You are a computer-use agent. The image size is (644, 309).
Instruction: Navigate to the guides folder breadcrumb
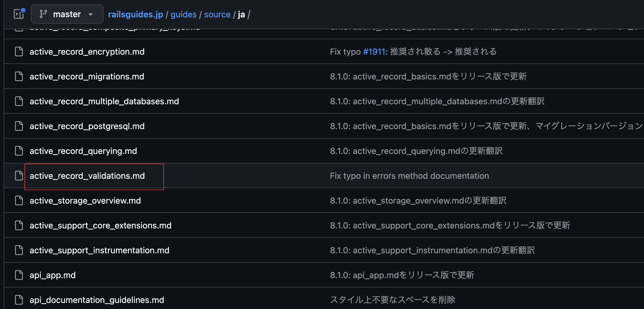tap(183, 14)
